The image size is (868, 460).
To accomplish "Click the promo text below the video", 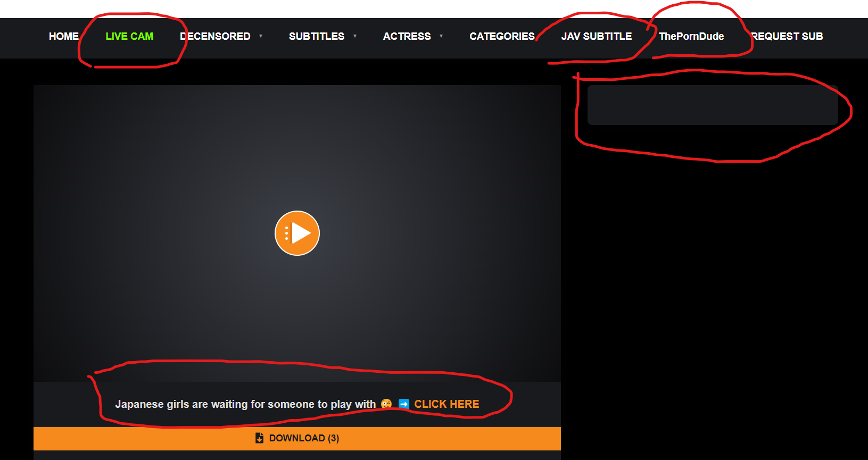I will click(x=245, y=404).
